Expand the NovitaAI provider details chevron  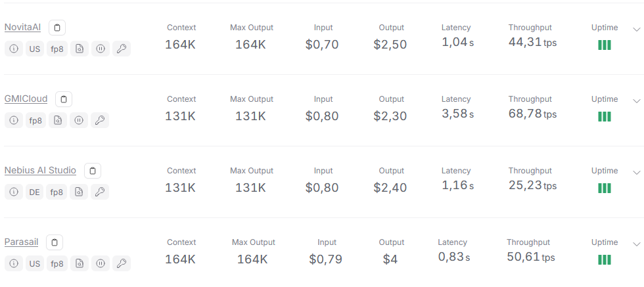point(637,29)
